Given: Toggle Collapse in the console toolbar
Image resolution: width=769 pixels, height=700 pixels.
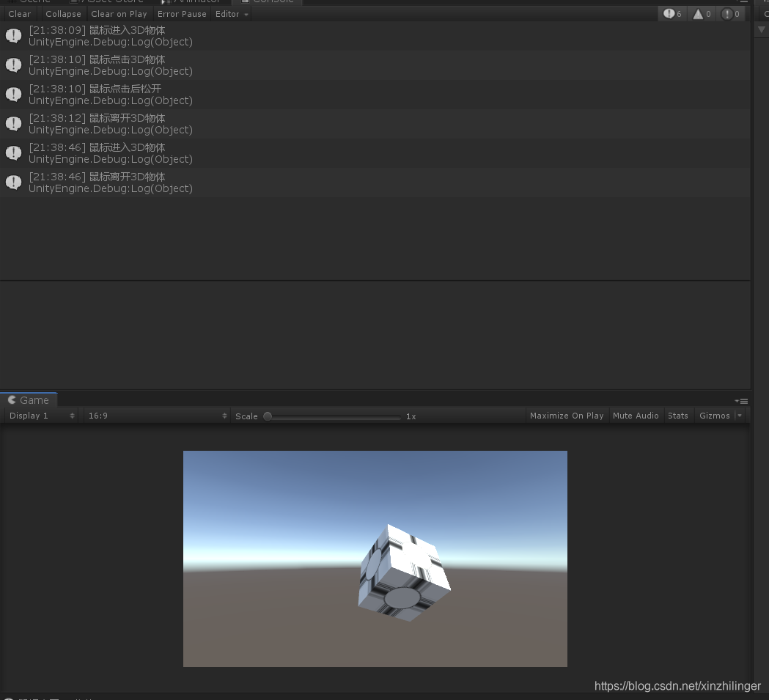Looking at the screenshot, I should (x=63, y=14).
